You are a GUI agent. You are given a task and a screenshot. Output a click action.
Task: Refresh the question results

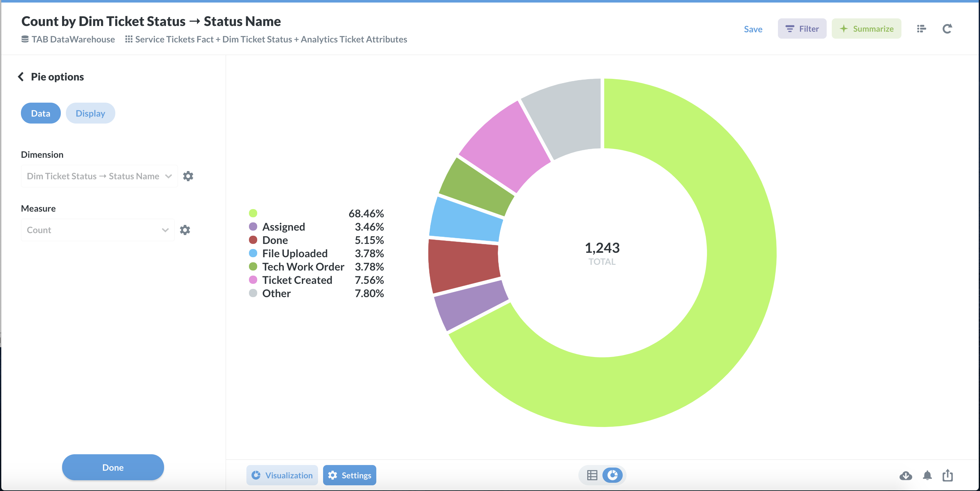tap(947, 29)
